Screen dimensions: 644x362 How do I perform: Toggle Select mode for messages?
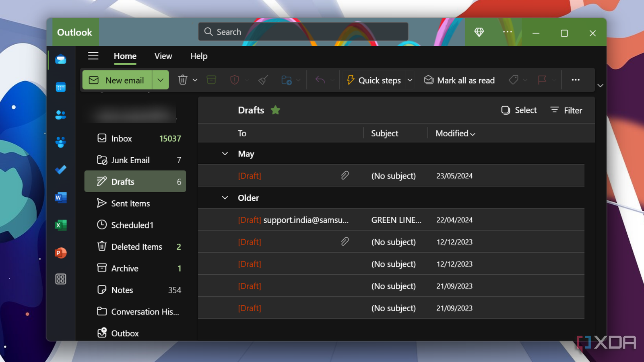click(x=519, y=110)
